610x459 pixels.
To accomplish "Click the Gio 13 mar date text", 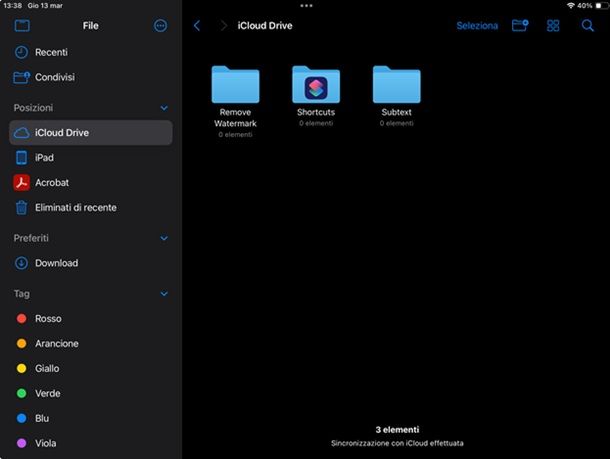I will pos(45,5).
